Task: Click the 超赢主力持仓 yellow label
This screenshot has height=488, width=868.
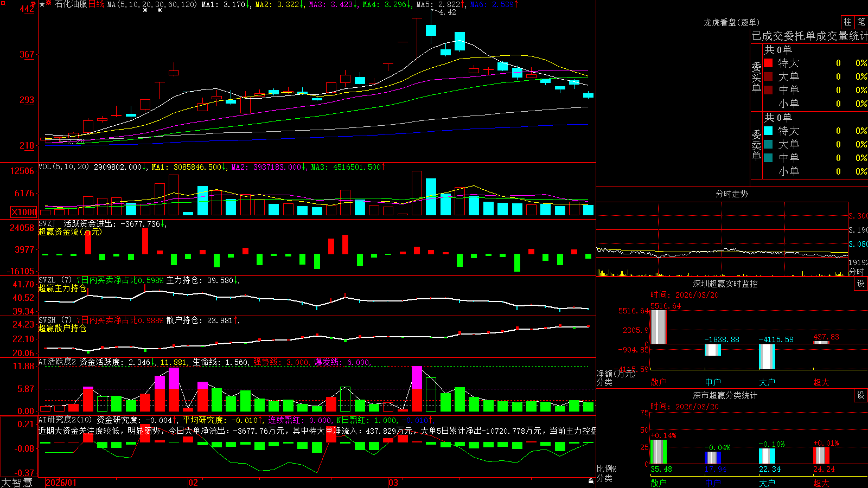Action: [x=62, y=288]
